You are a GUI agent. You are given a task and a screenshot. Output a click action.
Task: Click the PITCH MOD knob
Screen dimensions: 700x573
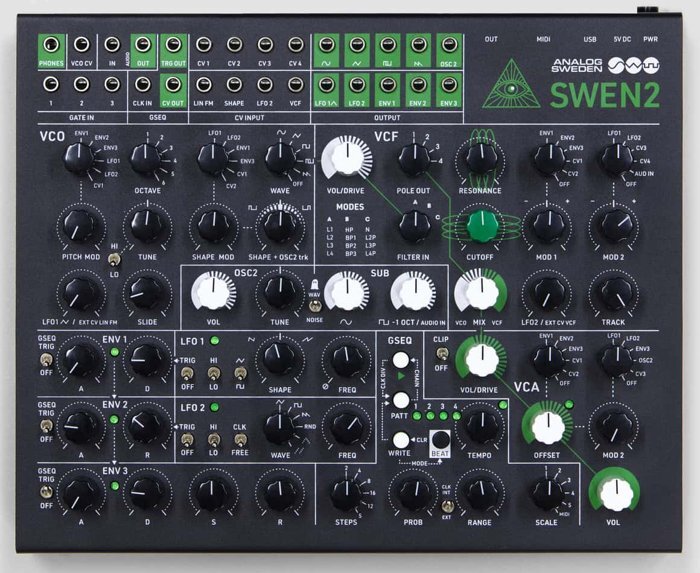(80, 226)
